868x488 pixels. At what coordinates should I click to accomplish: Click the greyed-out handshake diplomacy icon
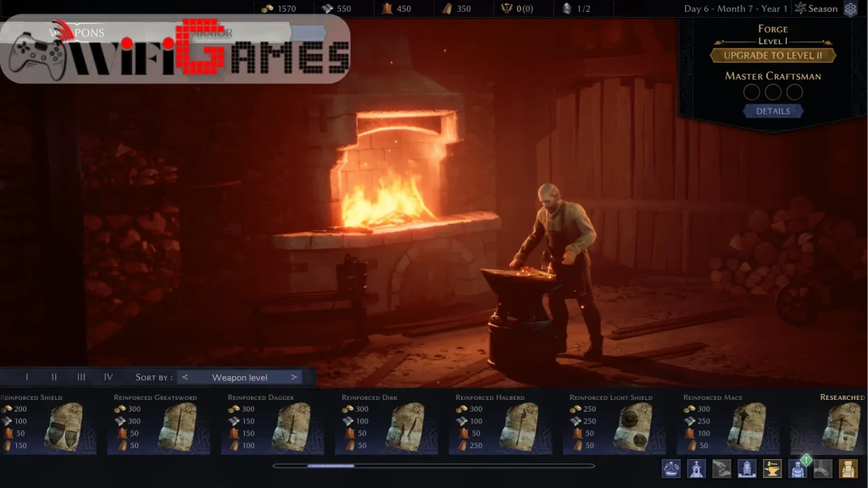[x=822, y=469]
